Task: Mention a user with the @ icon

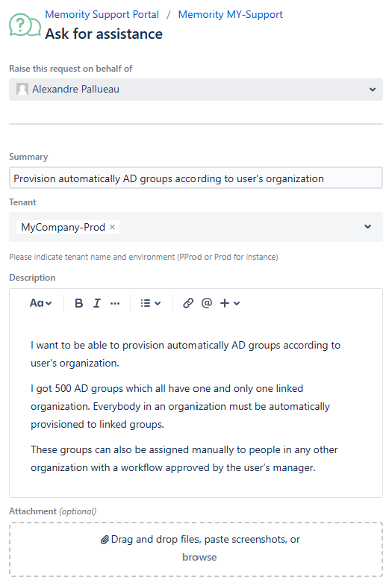Action: point(207,303)
